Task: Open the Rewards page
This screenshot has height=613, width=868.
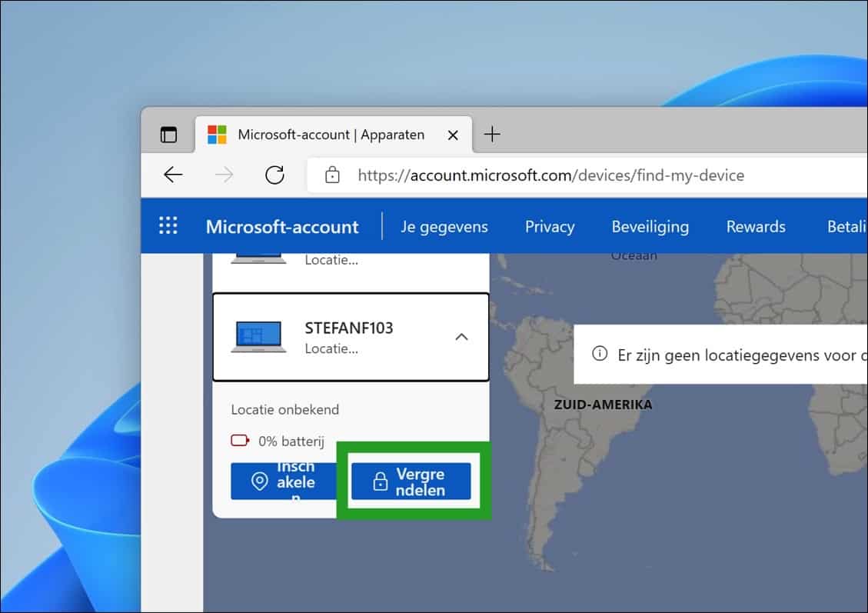Action: (x=755, y=226)
